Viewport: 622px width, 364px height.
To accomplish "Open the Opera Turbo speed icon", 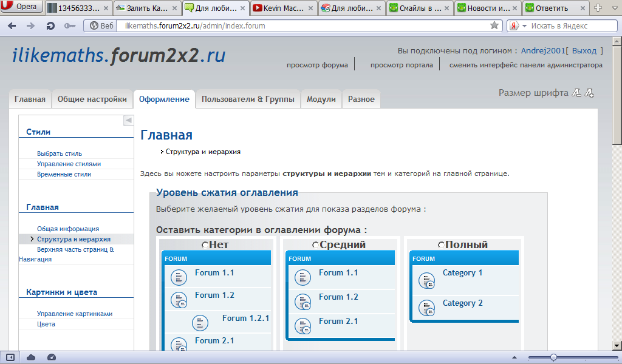I will click(x=52, y=357).
